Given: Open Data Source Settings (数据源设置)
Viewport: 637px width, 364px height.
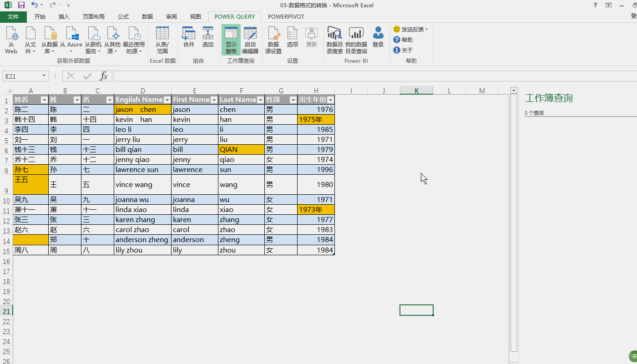Looking at the screenshot, I should [273, 40].
